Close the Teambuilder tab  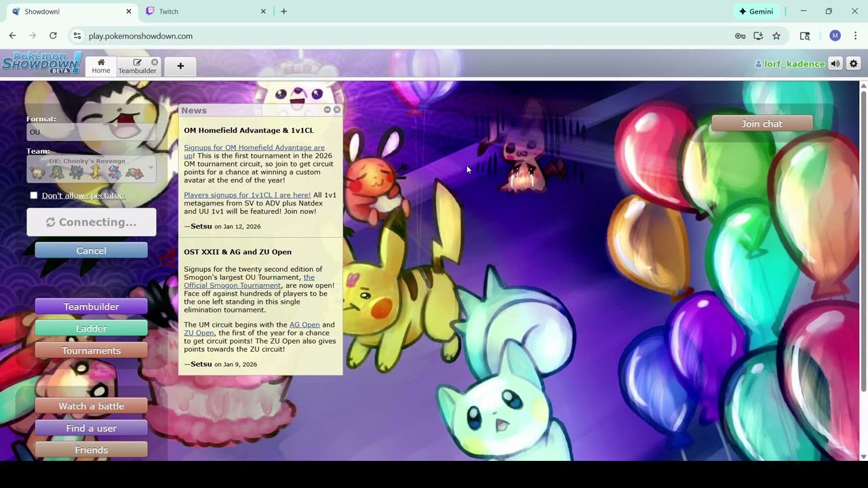click(x=155, y=62)
